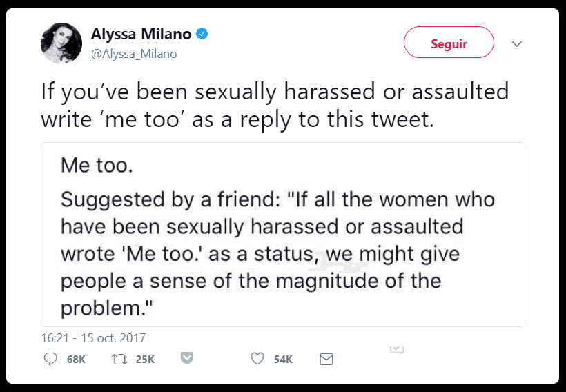This screenshot has width=566, height=392.
Task: Click the 25K retweets count
Action: (x=145, y=360)
